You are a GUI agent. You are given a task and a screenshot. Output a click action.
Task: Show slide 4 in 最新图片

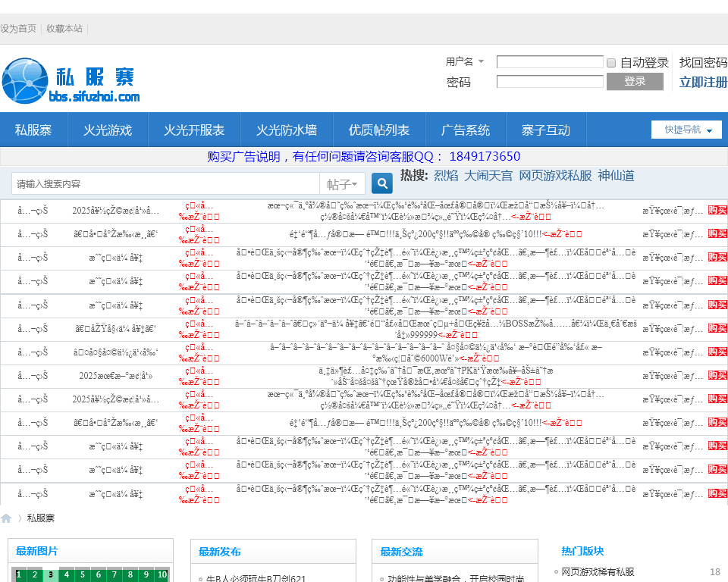click(x=67, y=574)
